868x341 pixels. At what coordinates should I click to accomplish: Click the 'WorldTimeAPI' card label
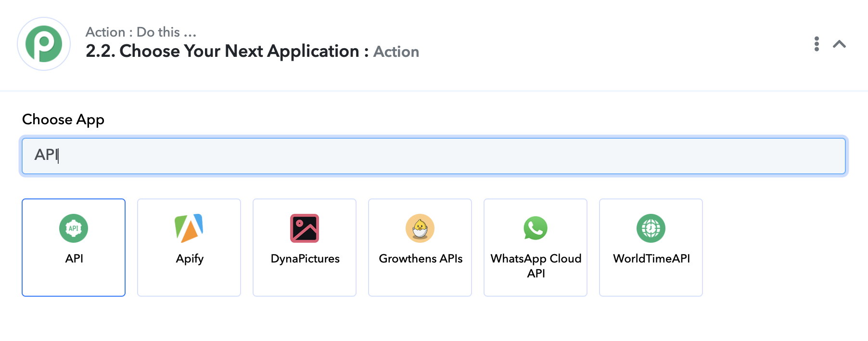coord(651,259)
